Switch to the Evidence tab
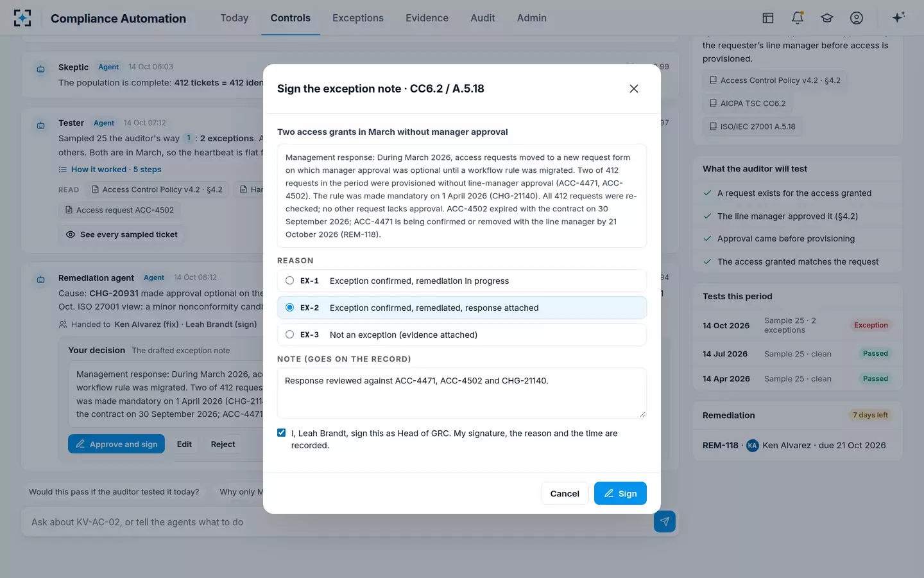The image size is (924, 578). [427, 18]
